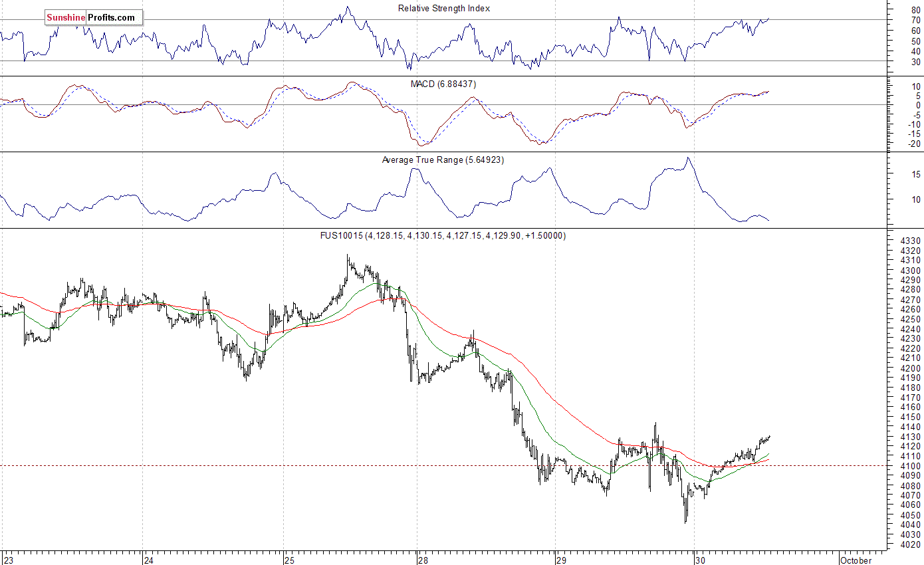Click the 4100 price axis value

pos(910,466)
